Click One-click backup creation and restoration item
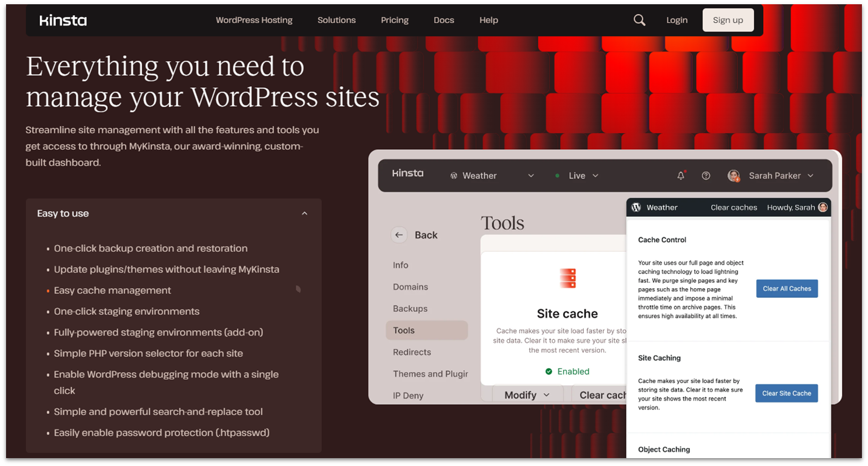 tap(150, 249)
